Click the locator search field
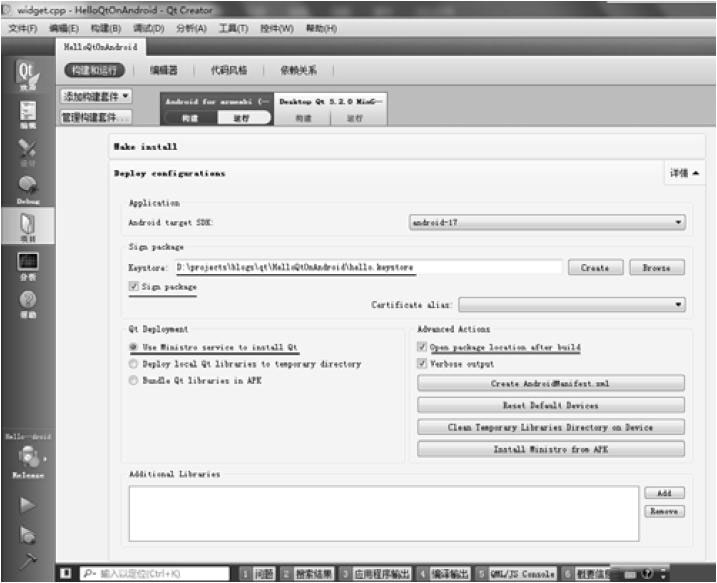717x583 pixels. tap(155, 573)
